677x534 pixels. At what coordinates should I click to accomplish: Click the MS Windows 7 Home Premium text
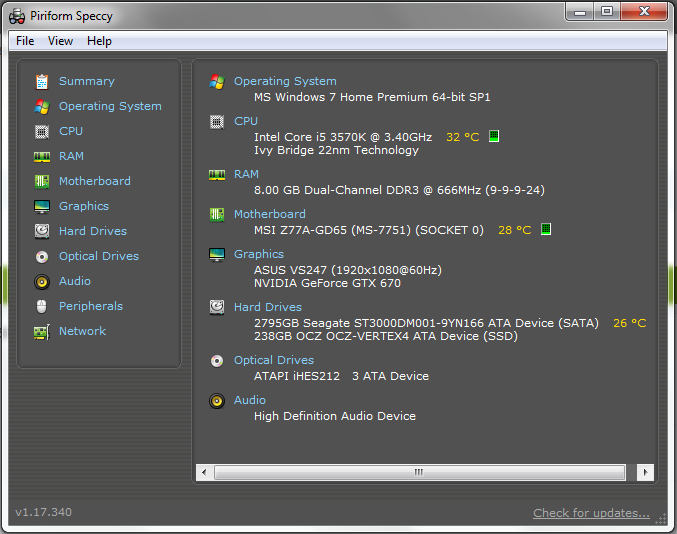pos(372,98)
